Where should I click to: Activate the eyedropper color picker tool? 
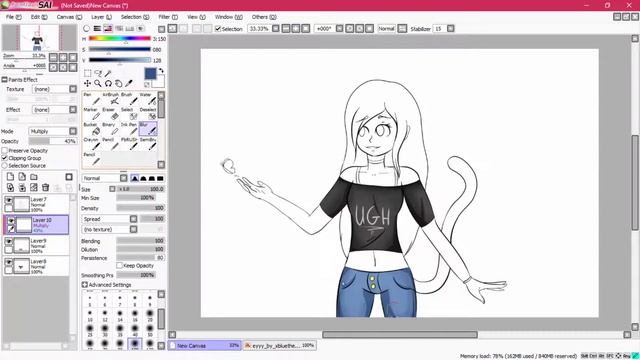tap(129, 83)
